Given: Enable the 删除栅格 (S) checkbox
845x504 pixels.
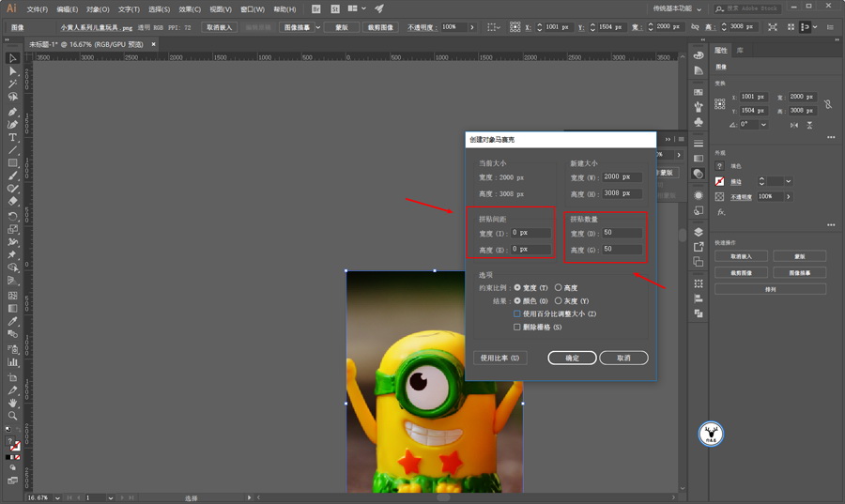Looking at the screenshot, I should pos(517,328).
